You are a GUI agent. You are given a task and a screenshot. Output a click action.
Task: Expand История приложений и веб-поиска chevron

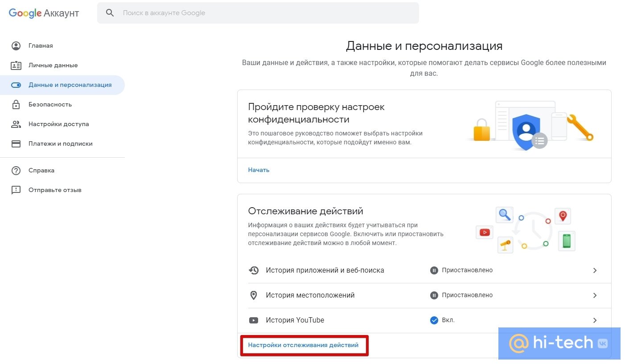click(595, 270)
